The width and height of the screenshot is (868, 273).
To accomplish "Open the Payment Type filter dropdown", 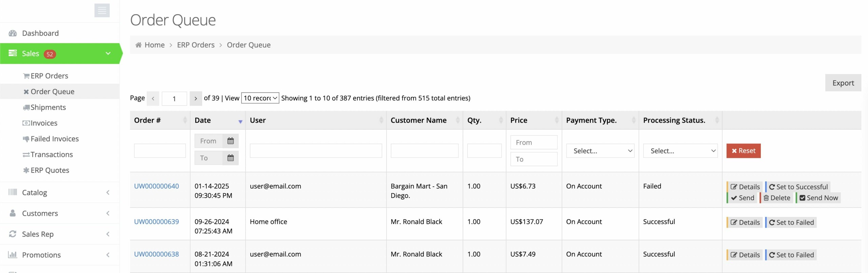I will click(x=600, y=151).
